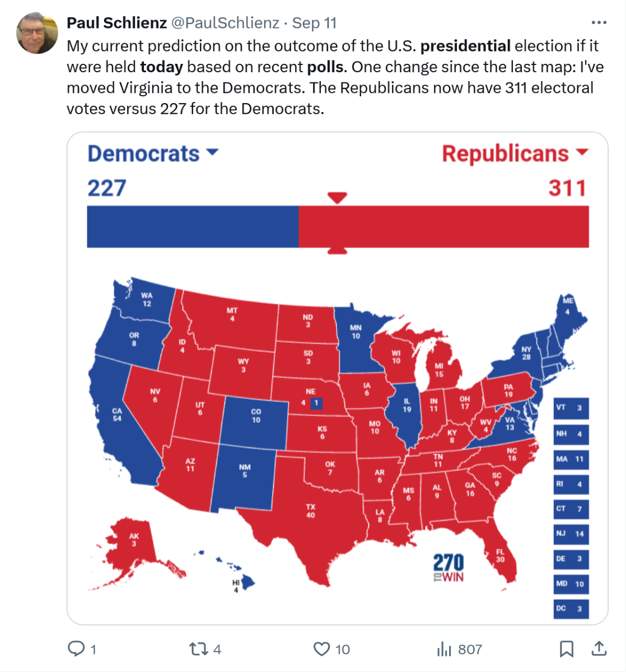Click the @PaulSchlienz handle
This screenshot has width=626, height=672.
(225, 23)
